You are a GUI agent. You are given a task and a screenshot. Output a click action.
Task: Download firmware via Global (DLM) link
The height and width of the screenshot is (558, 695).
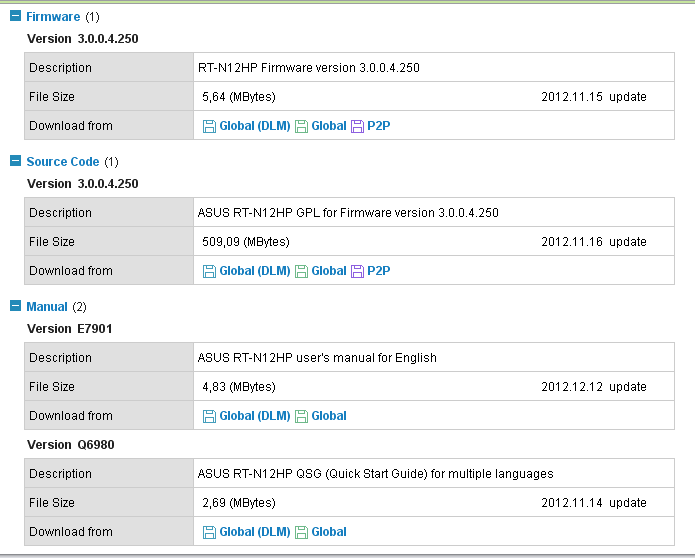click(x=253, y=126)
